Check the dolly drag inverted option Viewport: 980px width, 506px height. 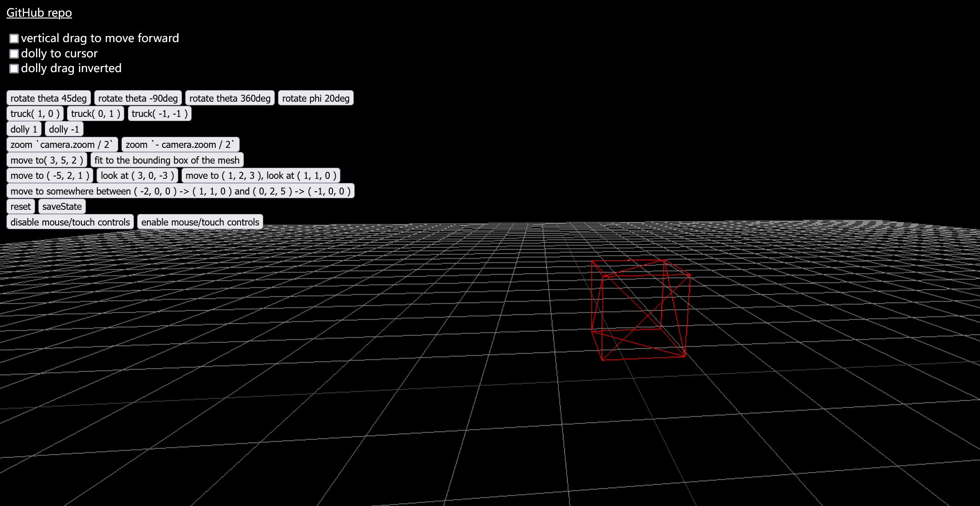pyautogui.click(x=14, y=68)
